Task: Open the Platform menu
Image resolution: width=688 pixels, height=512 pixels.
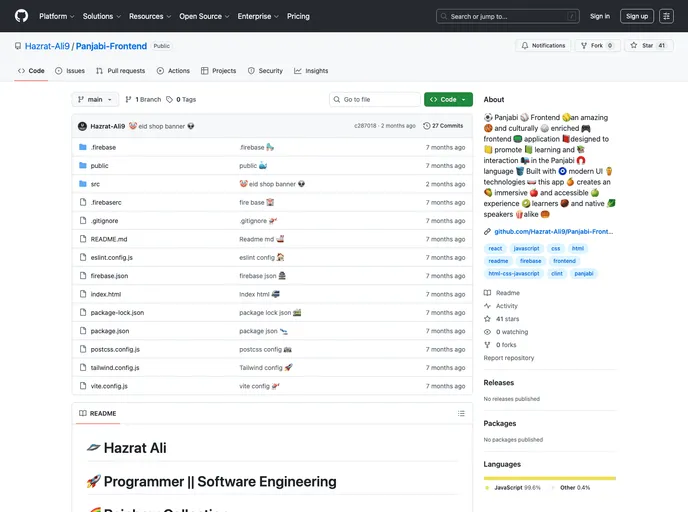Action: [x=57, y=16]
